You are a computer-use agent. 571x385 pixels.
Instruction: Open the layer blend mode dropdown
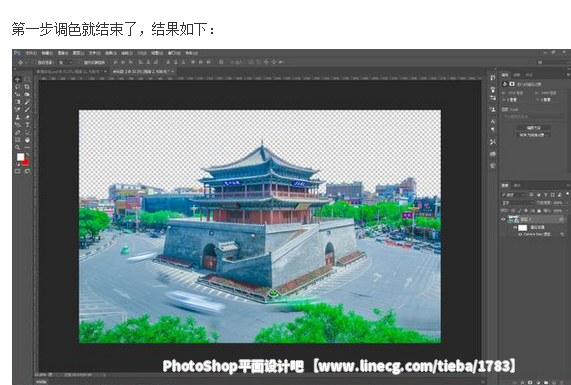coord(517,203)
